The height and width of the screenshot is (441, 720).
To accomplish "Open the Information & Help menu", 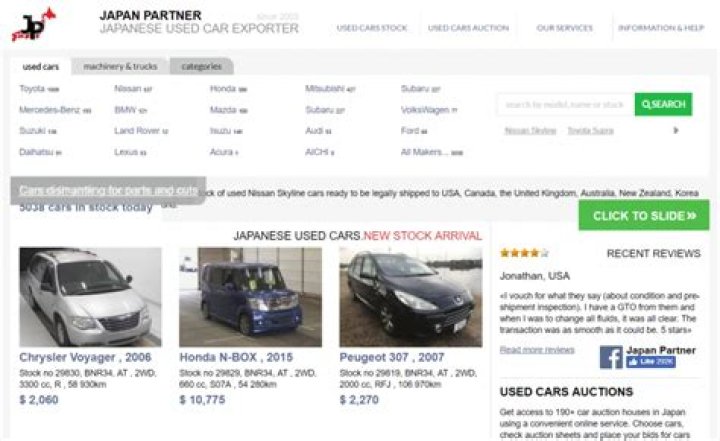I will [x=661, y=28].
